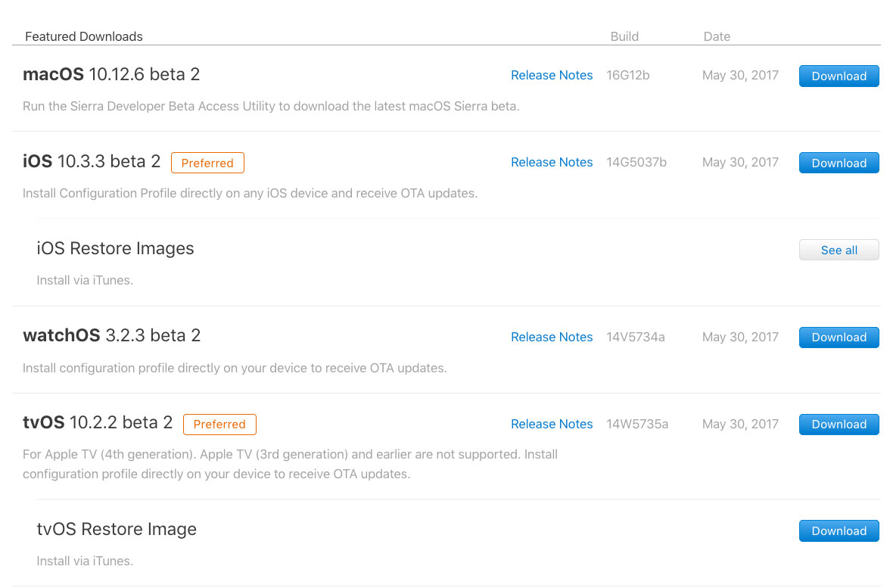
Task: See all iOS Restore Images
Action: pos(839,250)
